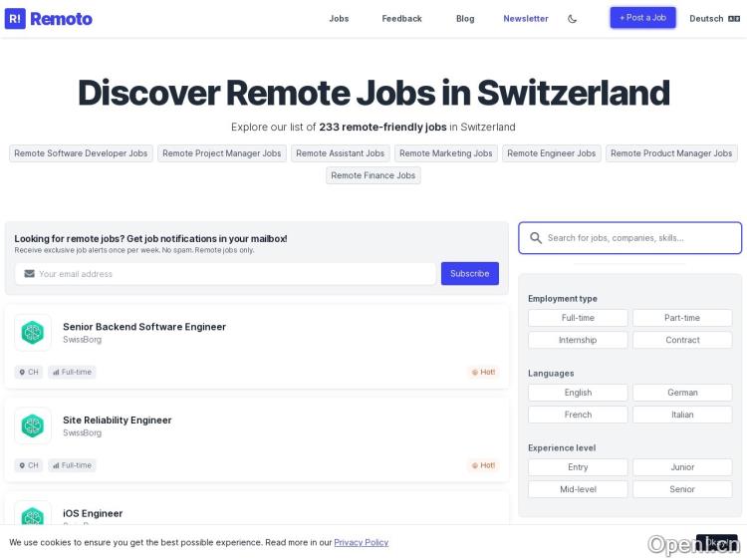Open the Privacy Policy link

(x=361, y=542)
